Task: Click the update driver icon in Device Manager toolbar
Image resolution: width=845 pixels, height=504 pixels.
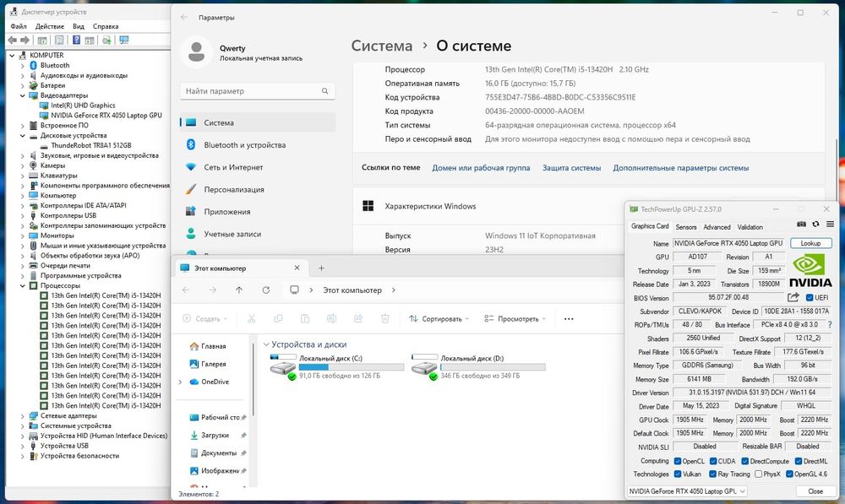Action: [x=106, y=41]
